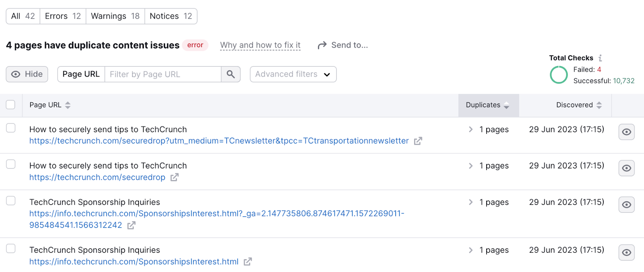Screen dimensions: 644x272
Task: Sort by the Duplicates column arrows
Action: coord(507,105)
